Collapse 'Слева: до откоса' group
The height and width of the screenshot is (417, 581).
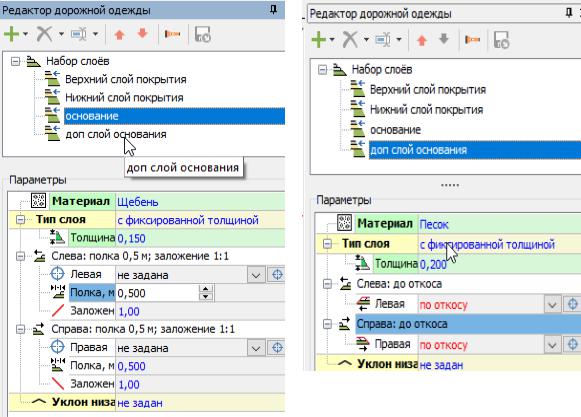pyautogui.click(x=327, y=284)
